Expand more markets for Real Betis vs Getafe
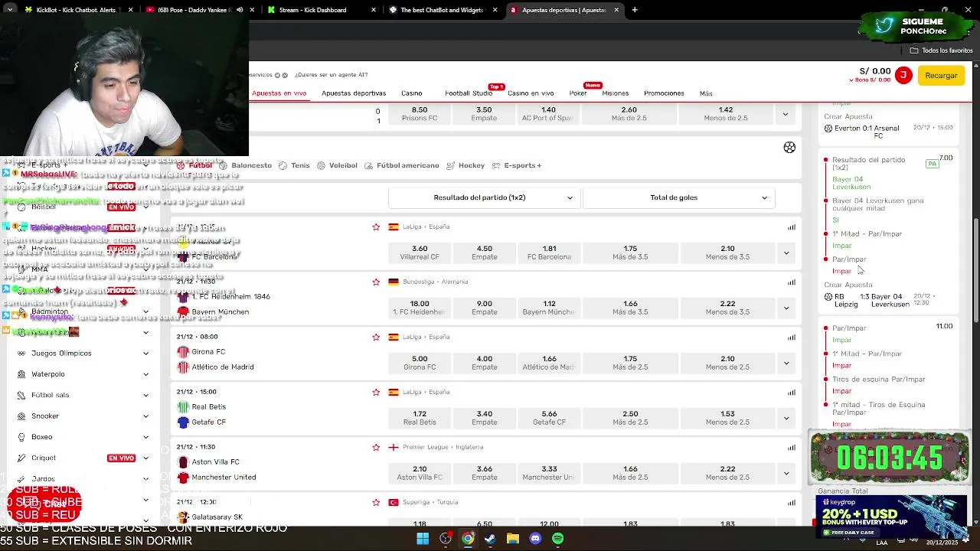This screenshot has height=551, width=980. (786, 418)
